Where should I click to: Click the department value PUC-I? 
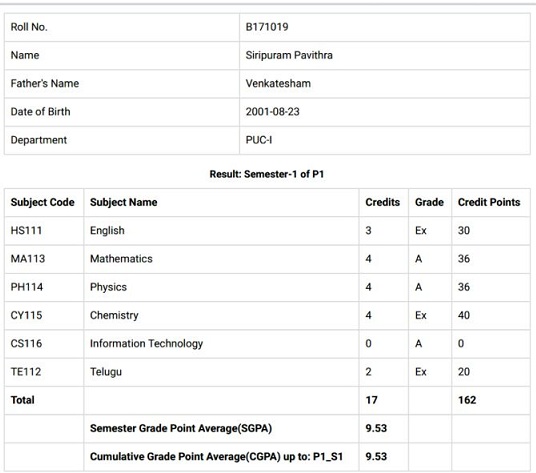coord(259,140)
